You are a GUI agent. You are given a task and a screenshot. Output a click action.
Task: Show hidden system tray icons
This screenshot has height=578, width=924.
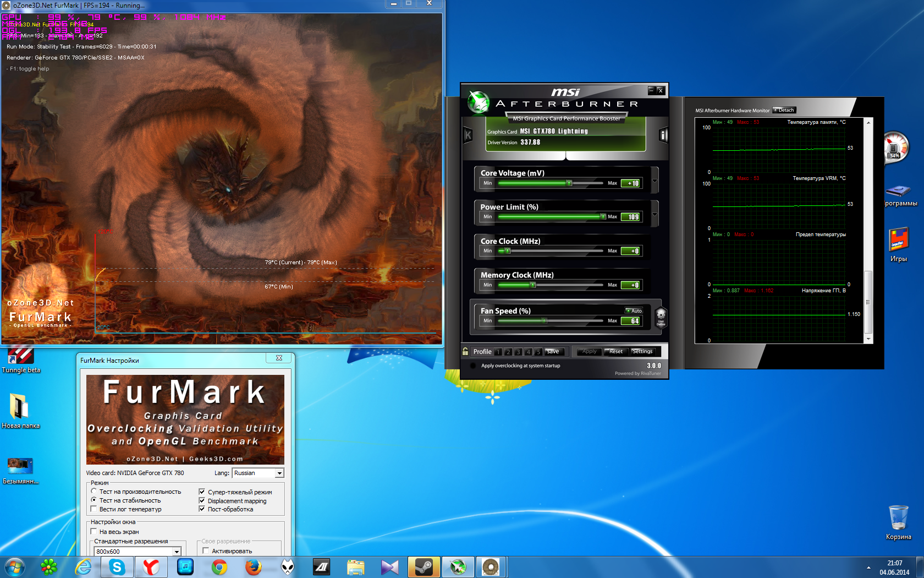(x=868, y=568)
